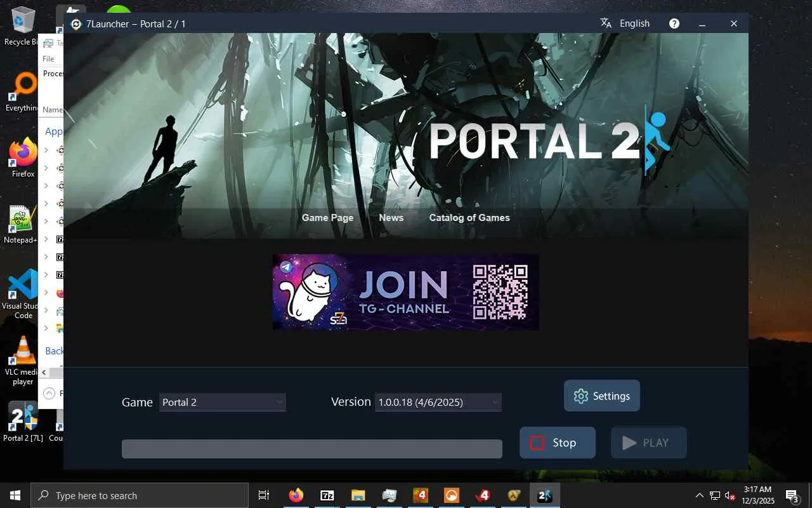Screen dimensions: 812x508
Task: Open the Game dropdown showing Portal 2
Action: [x=223, y=402]
